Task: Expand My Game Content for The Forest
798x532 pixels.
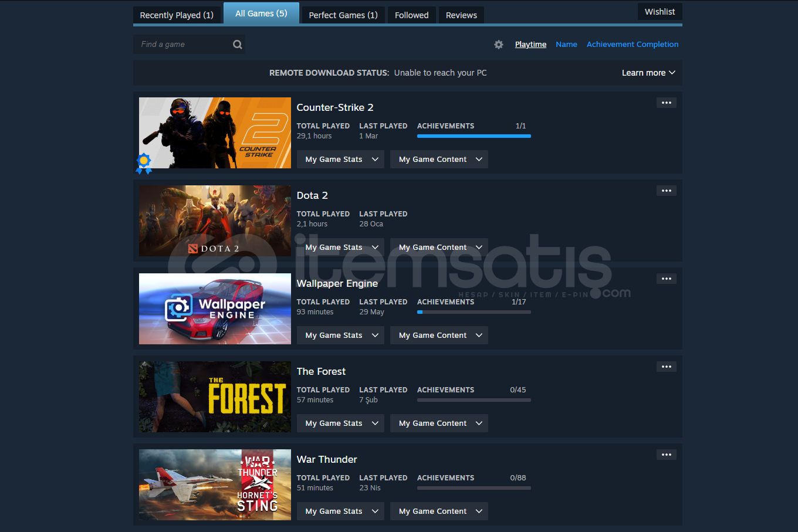Action: click(x=439, y=423)
